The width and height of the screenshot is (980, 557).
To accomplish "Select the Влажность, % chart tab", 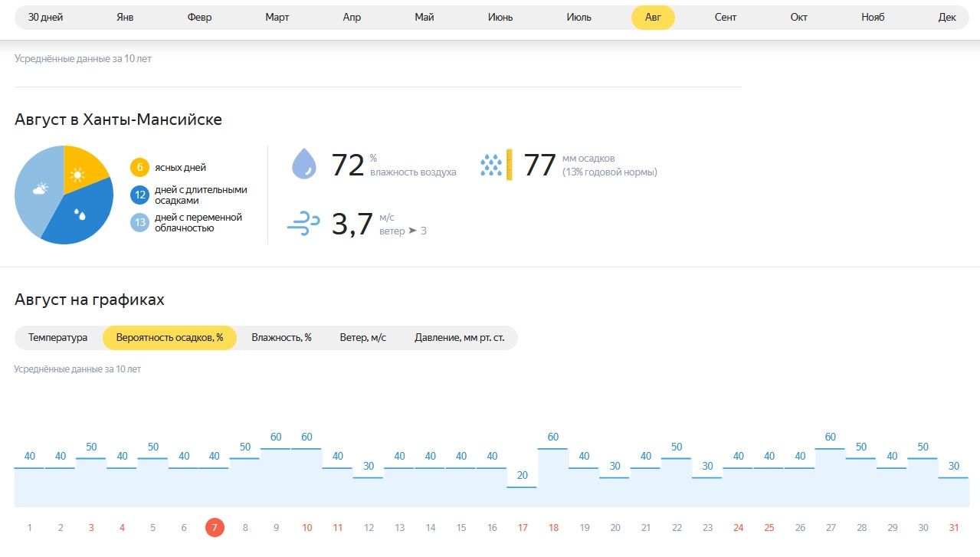I will pos(281,338).
